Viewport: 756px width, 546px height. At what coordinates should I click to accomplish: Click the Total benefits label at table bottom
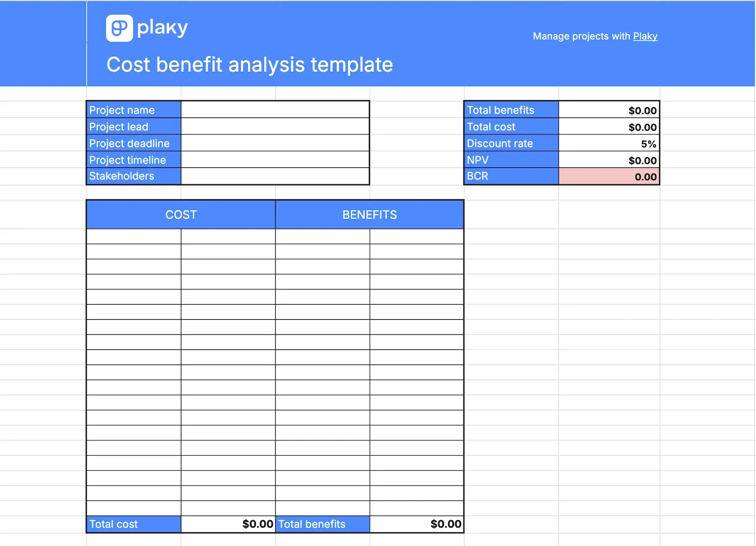click(323, 524)
